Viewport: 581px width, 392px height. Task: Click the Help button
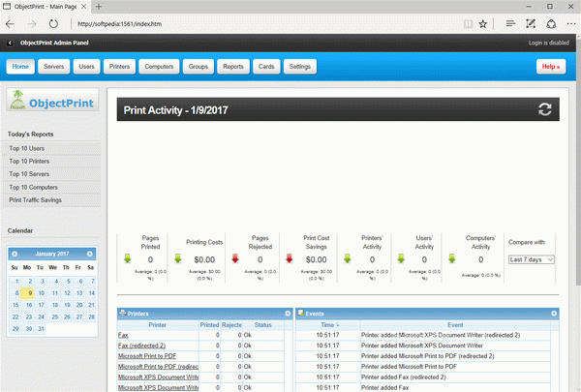point(551,67)
